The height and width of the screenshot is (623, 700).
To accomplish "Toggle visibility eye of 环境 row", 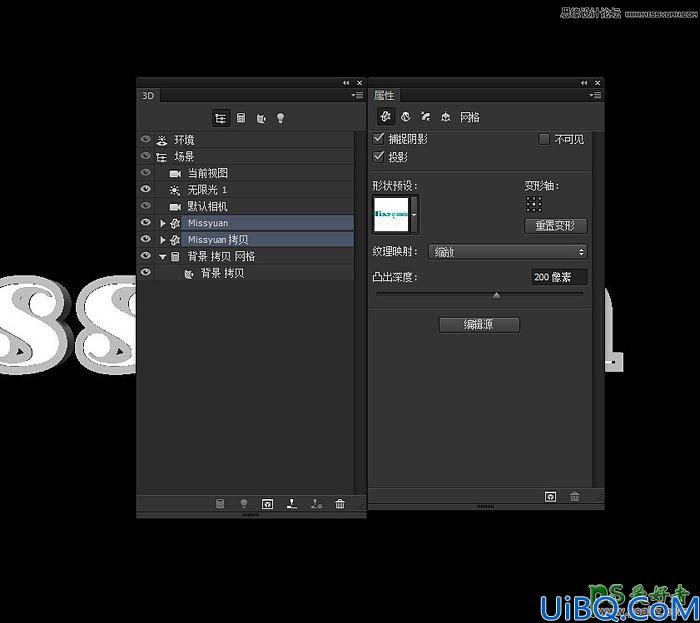I will click(x=146, y=139).
